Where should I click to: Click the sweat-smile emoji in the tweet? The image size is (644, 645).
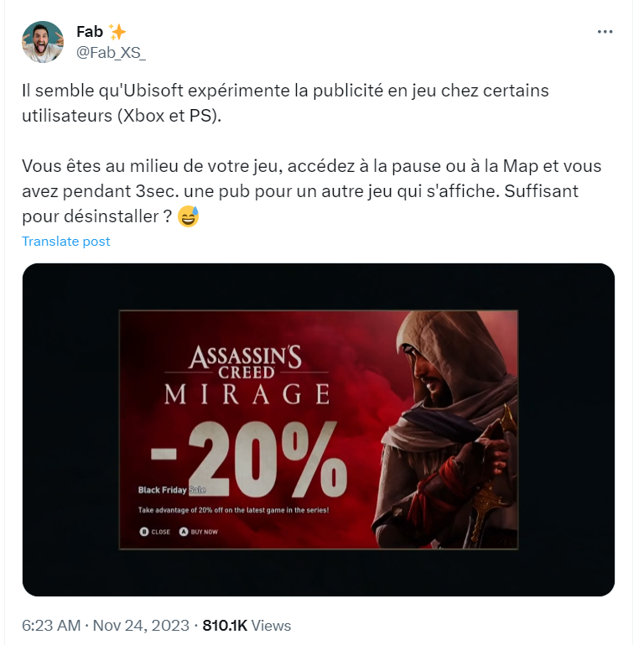tap(189, 216)
